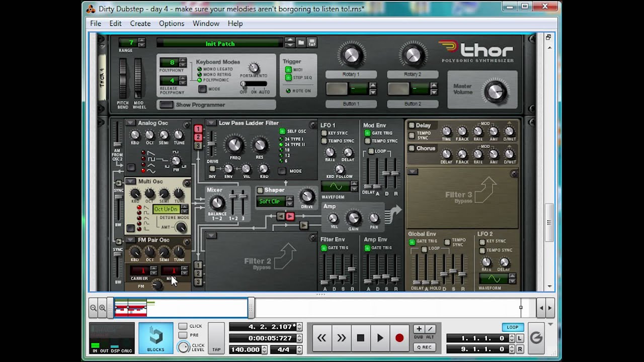Toggle the Step Seq trigger button
Screen dimensions: 644x362
pyautogui.click(x=288, y=78)
